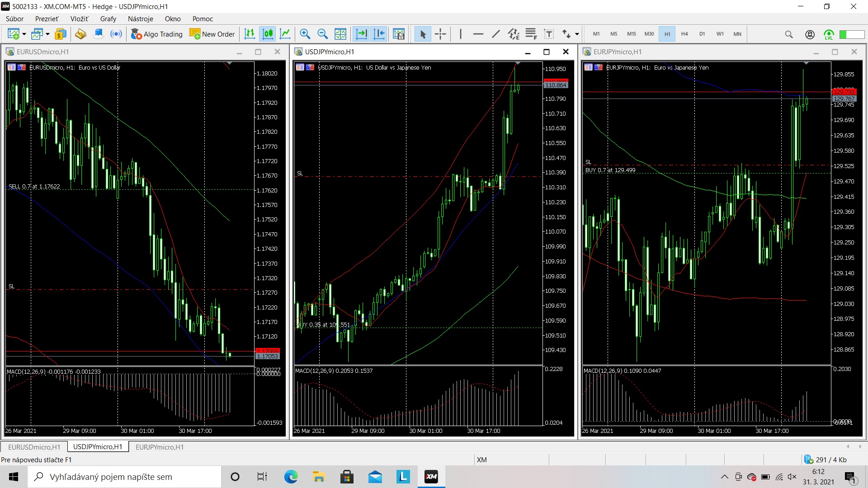
Task: Open chart templates icon
Action: [x=399, y=34]
